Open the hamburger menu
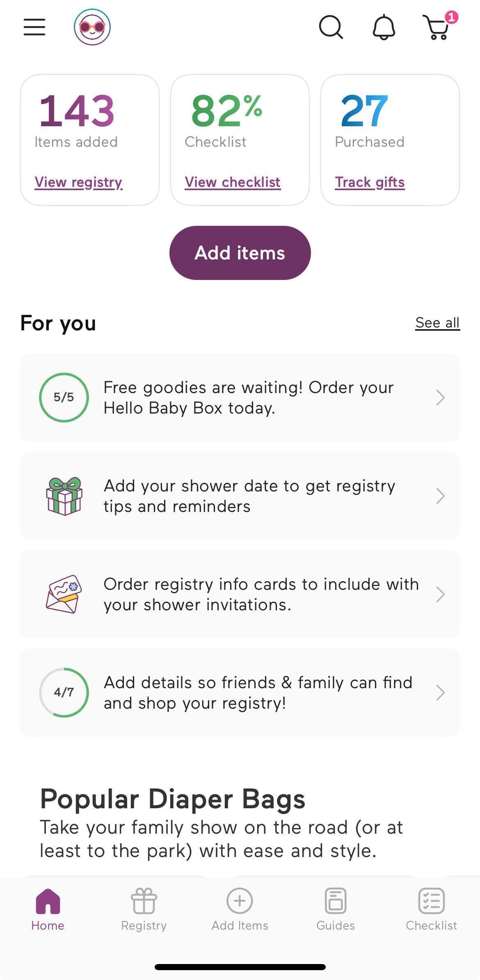The width and height of the screenshot is (480, 980). [x=34, y=27]
